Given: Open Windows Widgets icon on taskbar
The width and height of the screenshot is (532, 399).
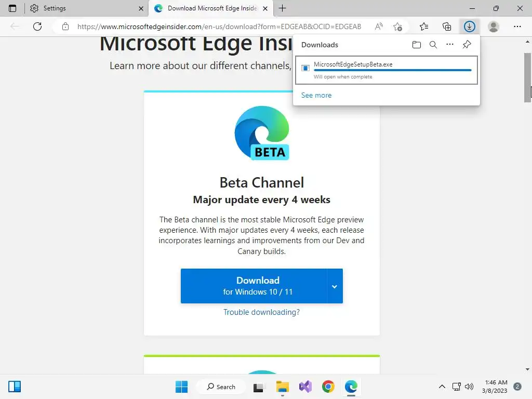Looking at the screenshot, I should [x=15, y=387].
